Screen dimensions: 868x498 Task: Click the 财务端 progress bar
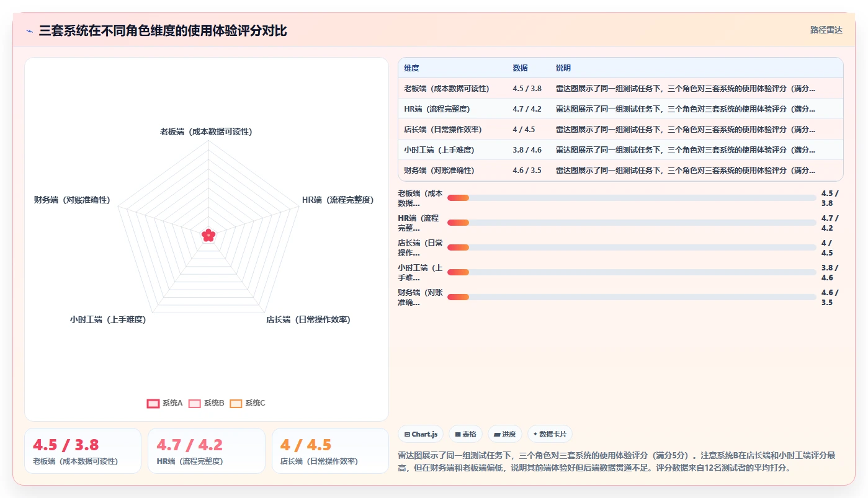tap(632, 297)
